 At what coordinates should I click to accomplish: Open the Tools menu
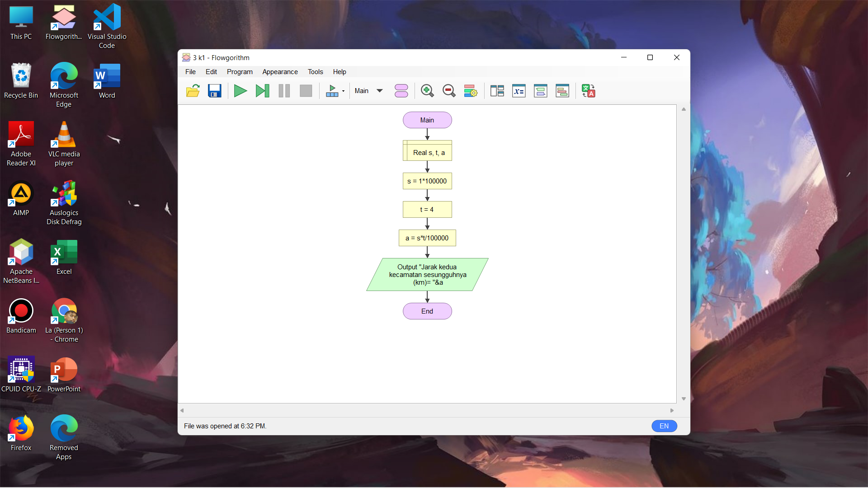coord(316,72)
